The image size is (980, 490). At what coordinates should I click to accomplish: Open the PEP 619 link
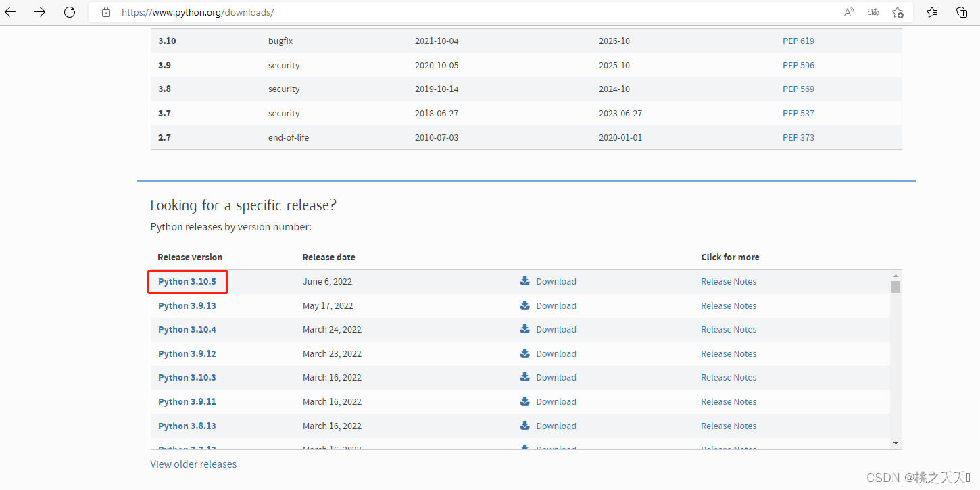798,41
